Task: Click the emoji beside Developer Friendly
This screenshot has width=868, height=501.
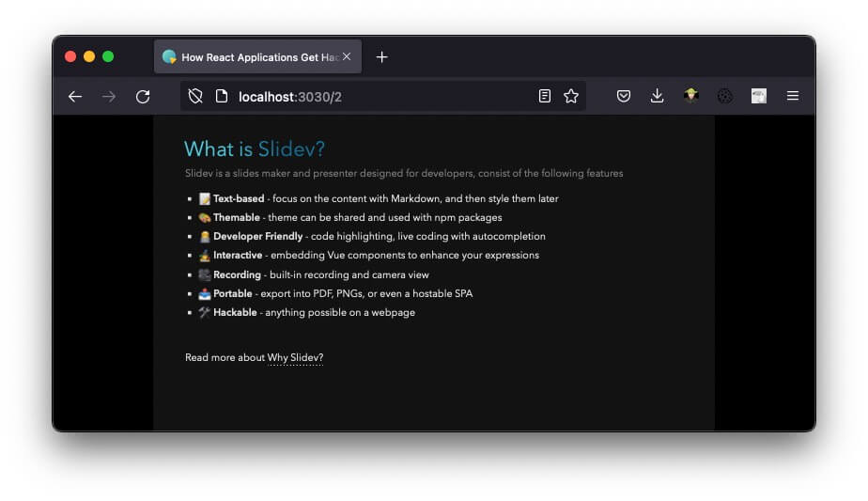Action: (205, 237)
